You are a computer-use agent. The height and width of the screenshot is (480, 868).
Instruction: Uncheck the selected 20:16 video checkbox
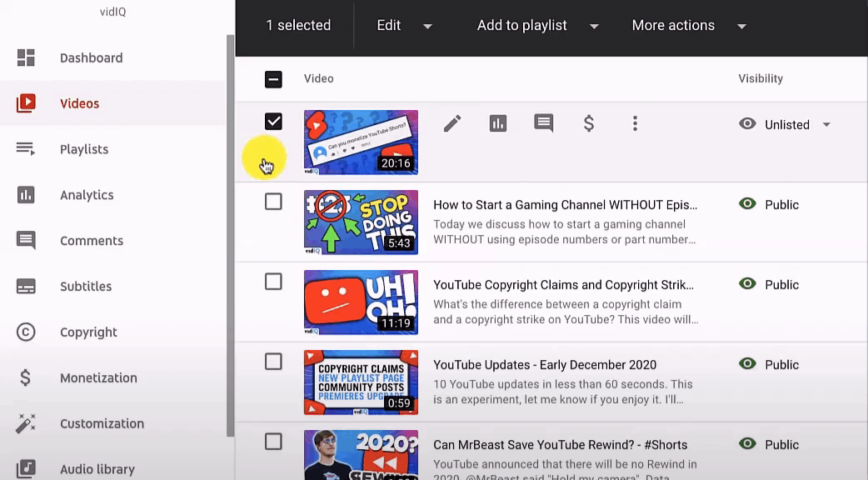pos(273,121)
